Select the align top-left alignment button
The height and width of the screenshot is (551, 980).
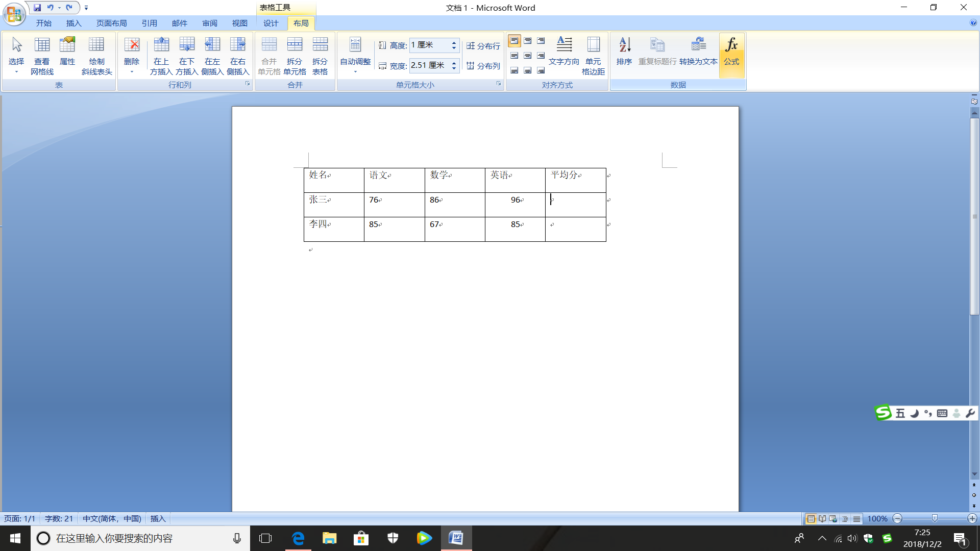(514, 41)
